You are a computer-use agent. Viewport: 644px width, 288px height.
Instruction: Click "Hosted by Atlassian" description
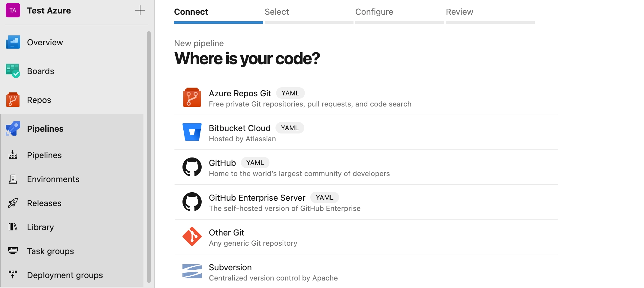point(242,139)
